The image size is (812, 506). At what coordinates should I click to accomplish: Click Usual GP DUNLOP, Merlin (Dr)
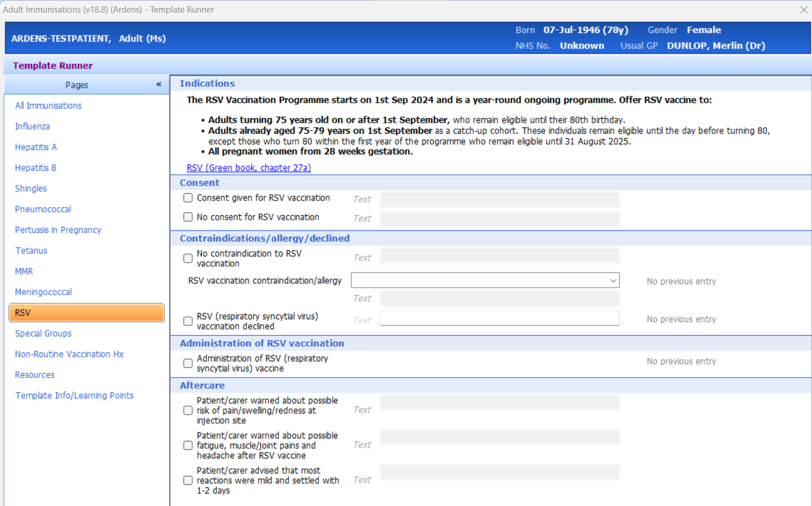coord(716,46)
